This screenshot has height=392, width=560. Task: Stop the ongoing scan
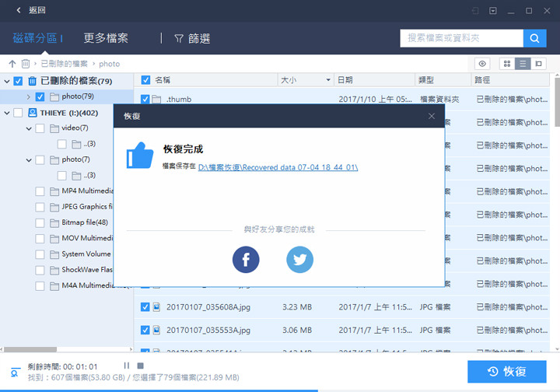tap(140, 366)
